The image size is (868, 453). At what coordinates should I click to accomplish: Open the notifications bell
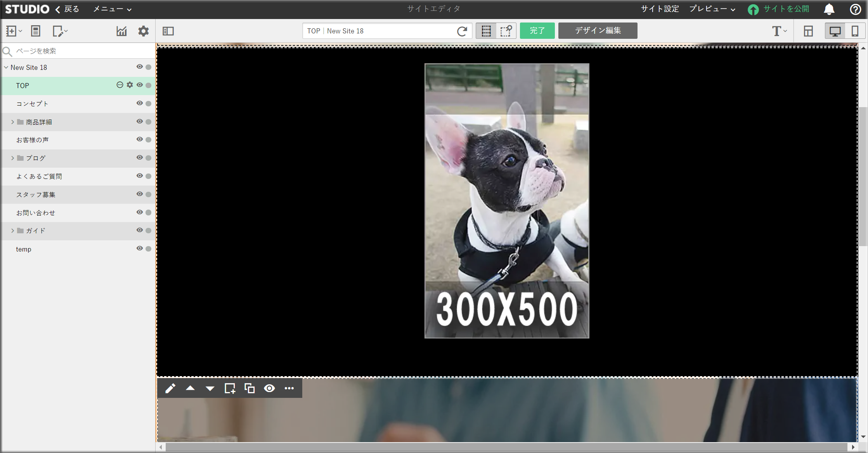(x=829, y=9)
